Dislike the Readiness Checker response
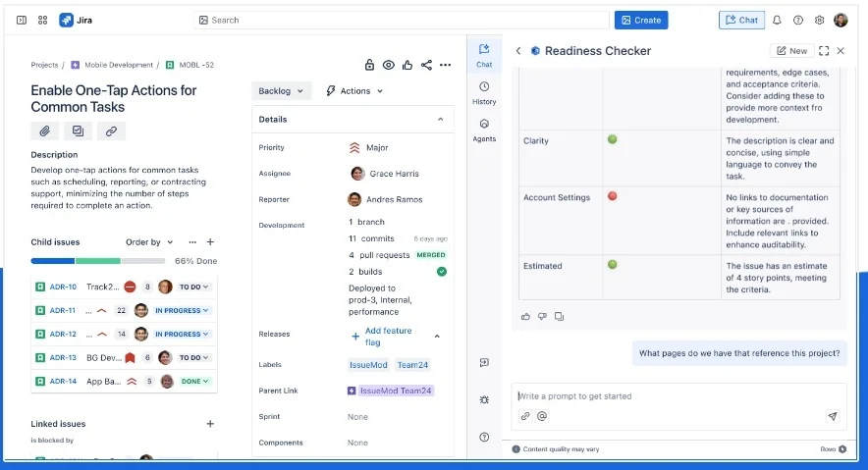Viewport: 868px width, 470px height. [542, 316]
